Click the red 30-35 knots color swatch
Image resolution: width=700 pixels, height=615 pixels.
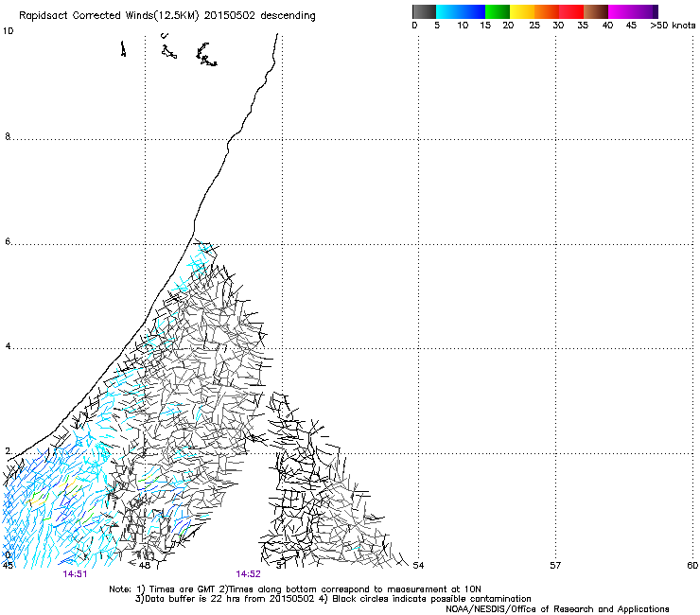[571, 11]
